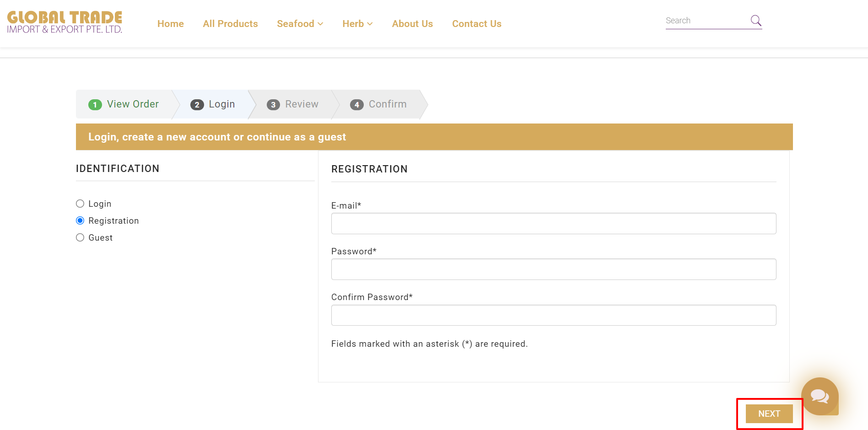Click the Confirm Password field
This screenshot has height=430, width=868.
[x=553, y=315]
